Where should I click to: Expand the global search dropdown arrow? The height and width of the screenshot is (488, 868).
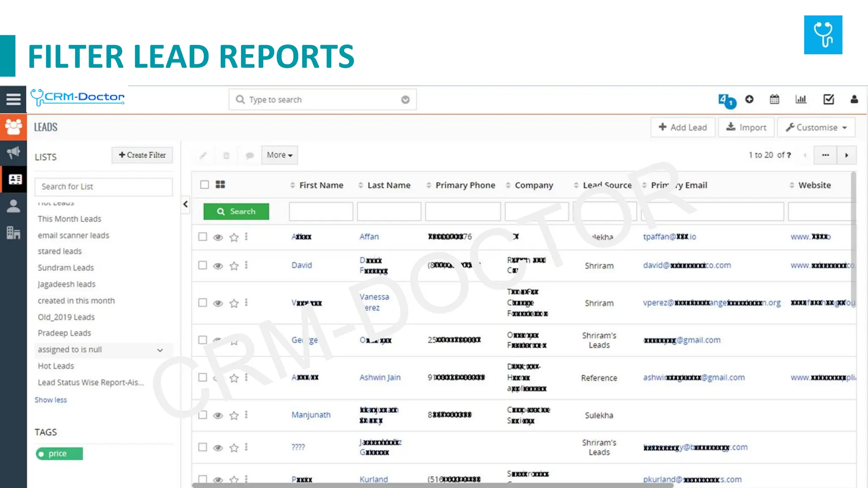[x=405, y=100]
